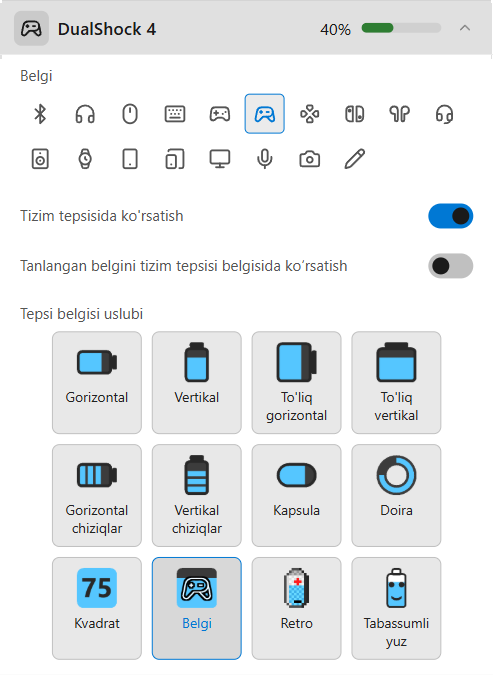Choose the camera icon
Viewport: 493px width, 675px height.
pyautogui.click(x=310, y=159)
